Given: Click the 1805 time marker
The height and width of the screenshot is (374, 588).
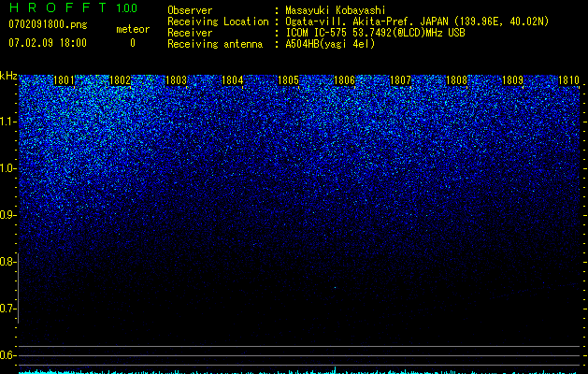Looking at the screenshot, I should [288, 80].
